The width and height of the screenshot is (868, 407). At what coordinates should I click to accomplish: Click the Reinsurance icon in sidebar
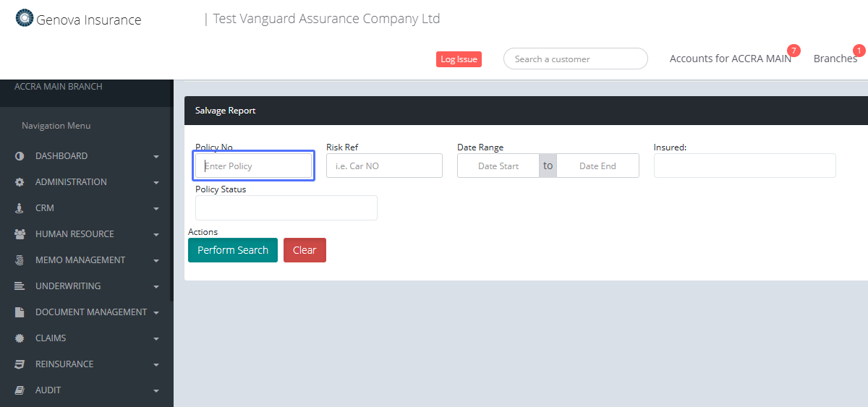pyautogui.click(x=20, y=364)
